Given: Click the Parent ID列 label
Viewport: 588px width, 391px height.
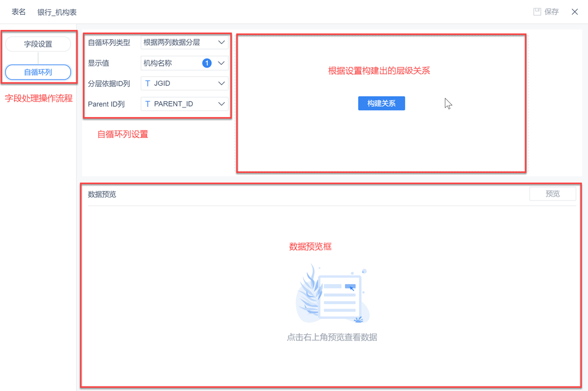Looking at the screenshot, I should click(x=106, y=104).
